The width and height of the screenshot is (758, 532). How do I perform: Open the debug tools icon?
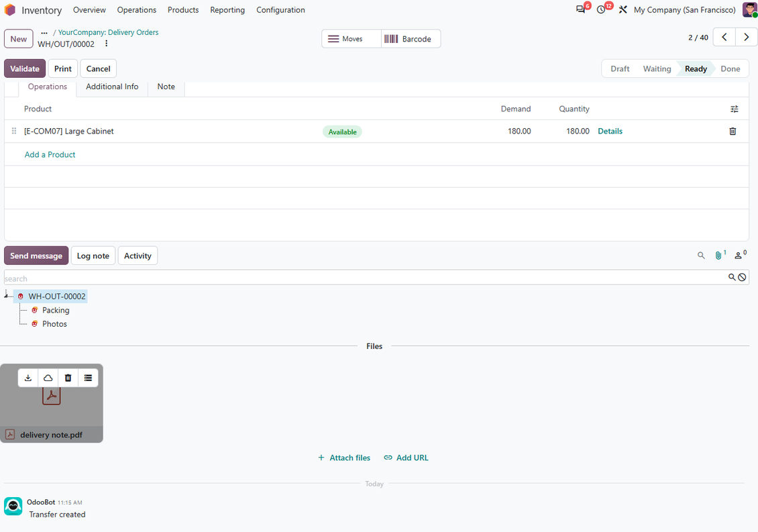622,9
